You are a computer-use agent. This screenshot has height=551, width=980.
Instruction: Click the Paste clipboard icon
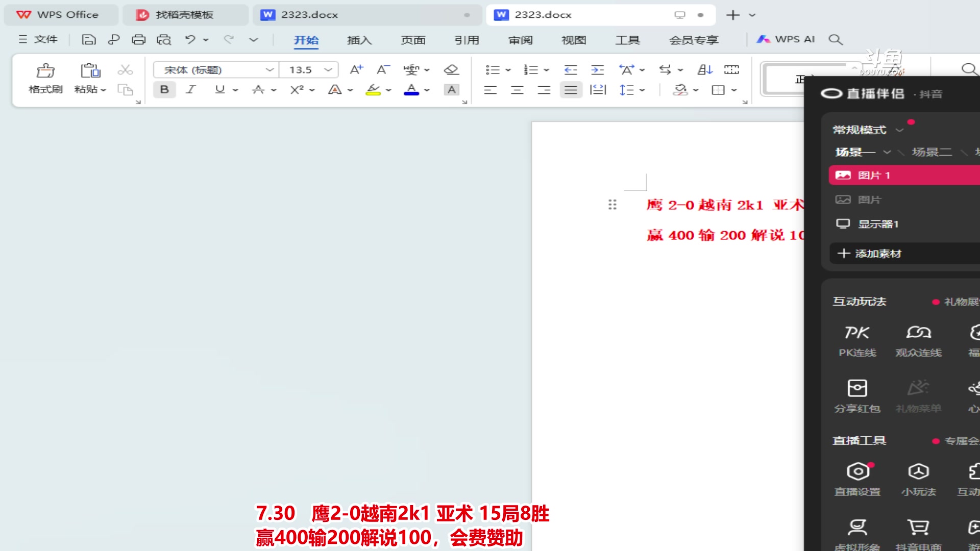(x=90, y=70)
